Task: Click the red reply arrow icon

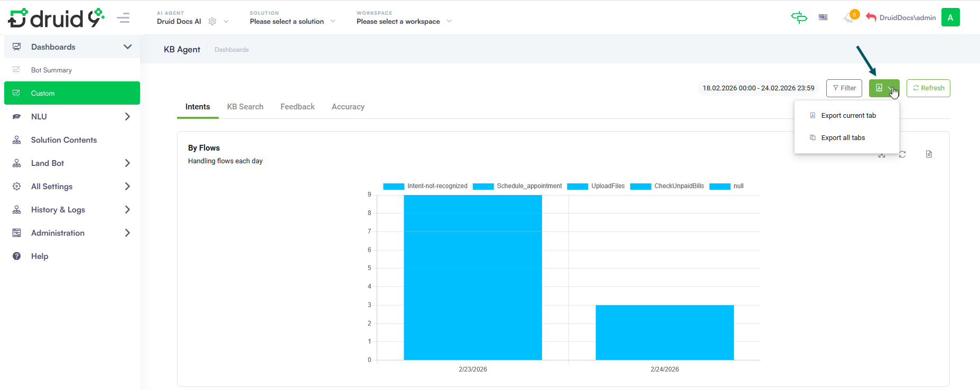Action: [x=871, y=17]
